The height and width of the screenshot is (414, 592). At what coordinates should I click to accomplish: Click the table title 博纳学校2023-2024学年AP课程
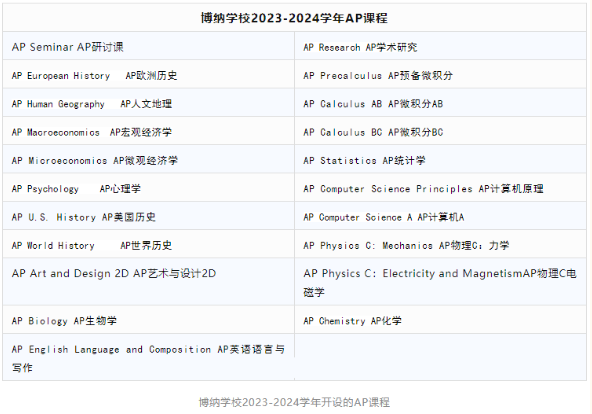pyautogui.click(x=294, y=18)
